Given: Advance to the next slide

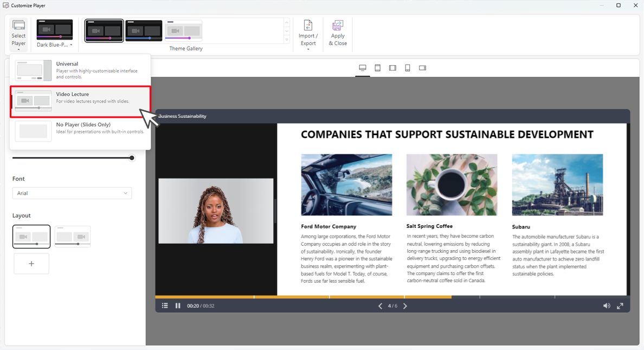Looking at the screenshot, I should (x=404, y=306).
